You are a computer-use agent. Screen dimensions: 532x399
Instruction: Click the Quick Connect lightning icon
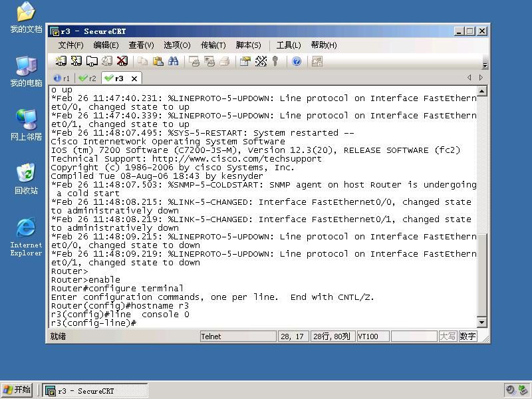click(x=76, y=61)
